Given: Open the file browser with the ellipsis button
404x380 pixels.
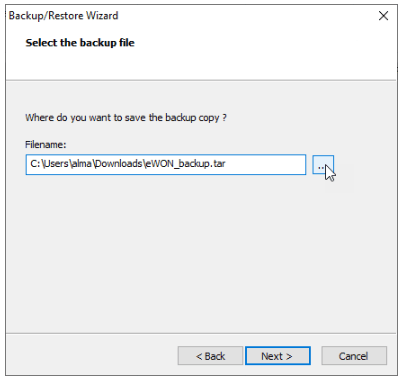Looking at the screenshot, I should point(323,165).
